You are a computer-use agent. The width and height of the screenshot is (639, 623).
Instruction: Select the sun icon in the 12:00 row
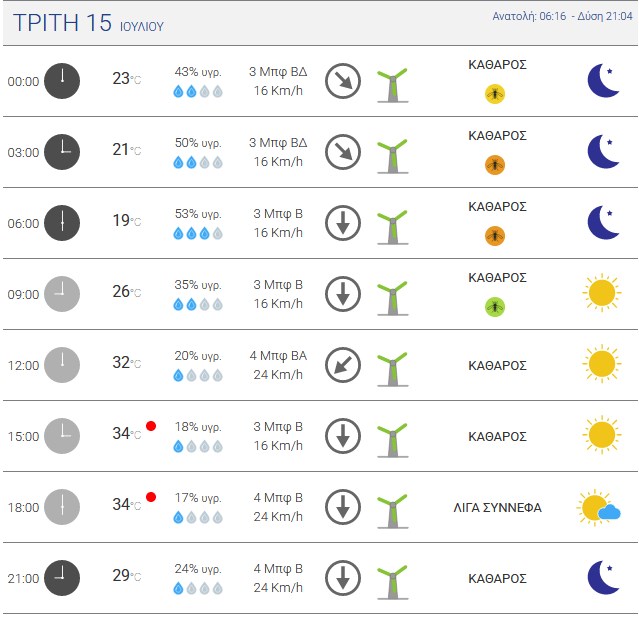(602, 364)
